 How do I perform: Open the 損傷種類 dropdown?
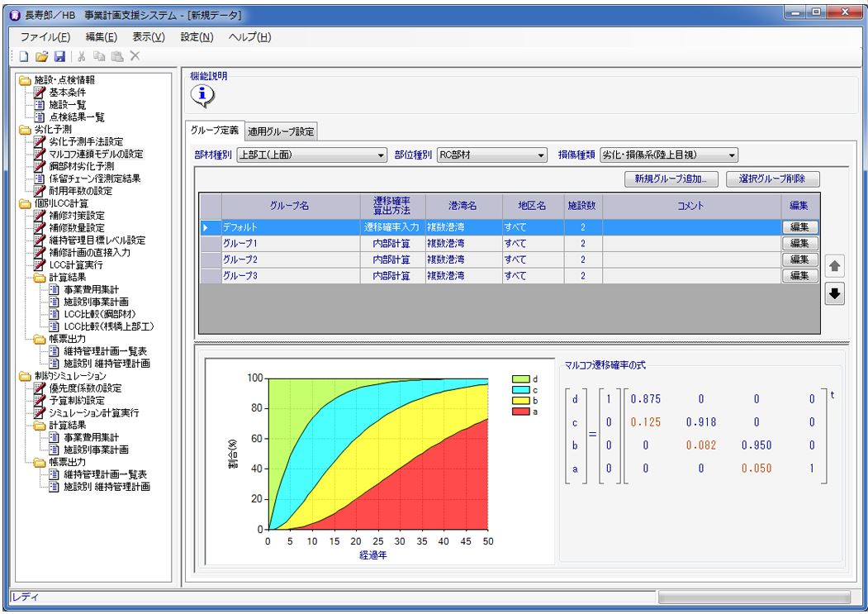click(x=669, y=155)
